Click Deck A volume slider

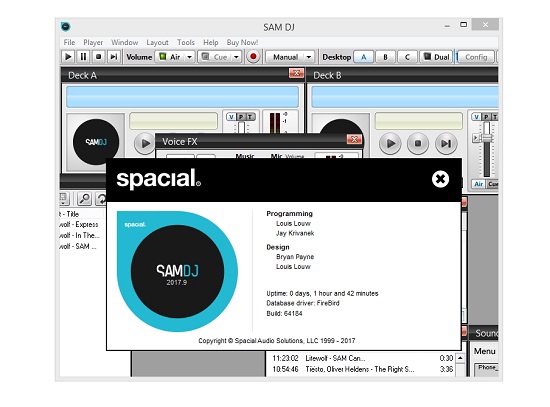[241, 127]
